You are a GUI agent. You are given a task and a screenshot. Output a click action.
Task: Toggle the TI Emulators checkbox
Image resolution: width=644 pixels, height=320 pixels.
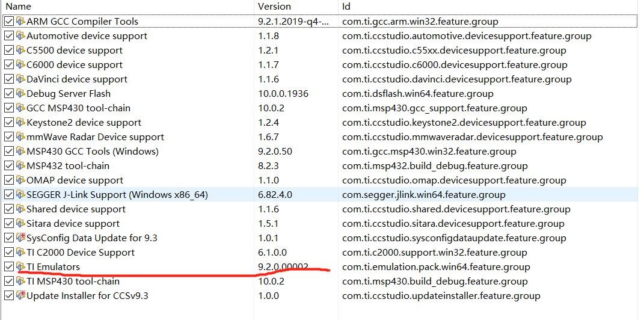[x=8, y=266]
